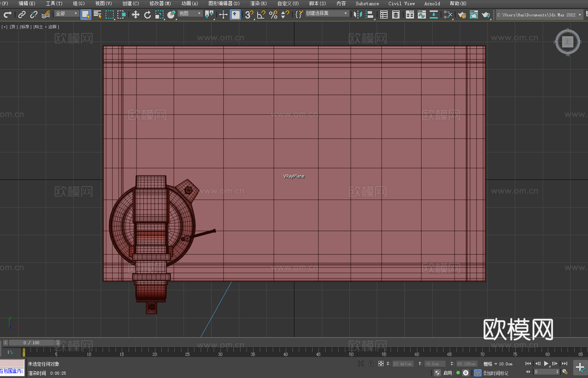Select the Scale tool
Image resolution: width=588 pixels, height=378 pixels.
(x=159, y=14)
